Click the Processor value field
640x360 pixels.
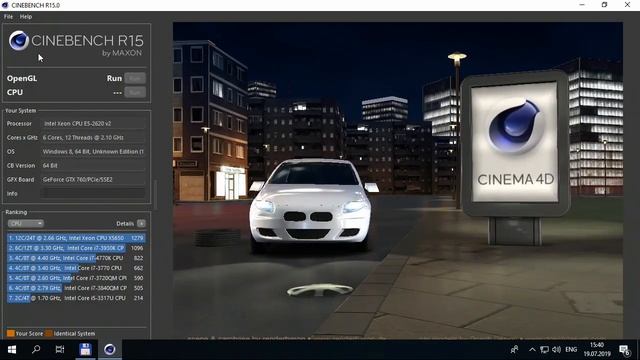coord(94,124)
